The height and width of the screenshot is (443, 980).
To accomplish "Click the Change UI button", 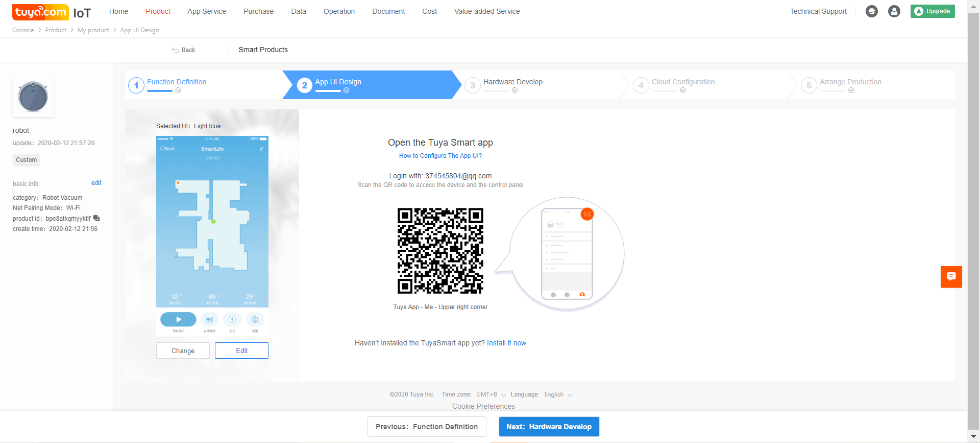I will 183,351.
